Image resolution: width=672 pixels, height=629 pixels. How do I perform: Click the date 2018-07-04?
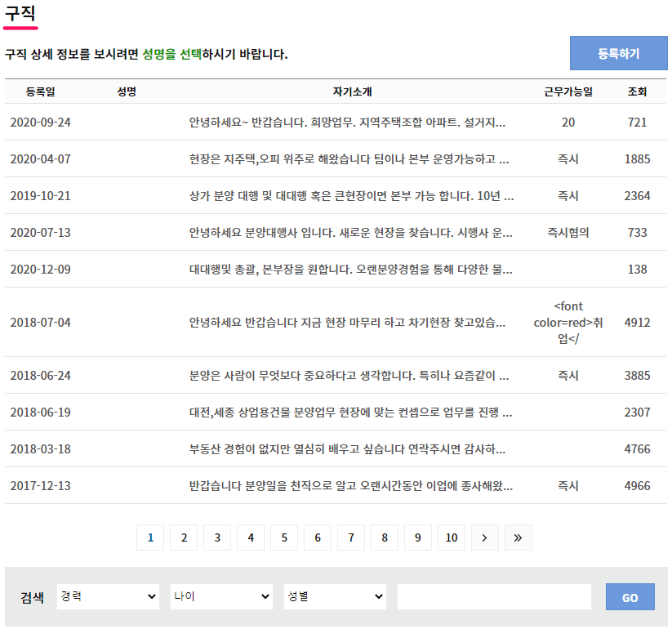pyautogui.click(x=40, y=323)
